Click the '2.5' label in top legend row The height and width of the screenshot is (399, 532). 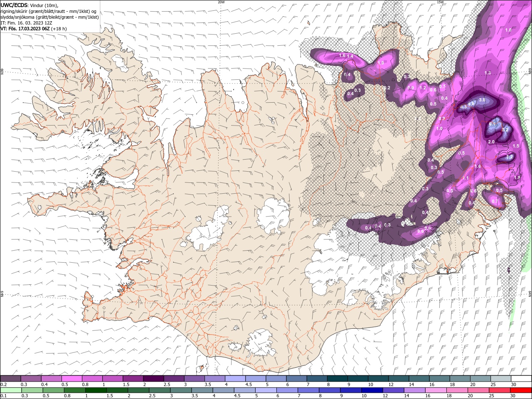click(167, 384)
